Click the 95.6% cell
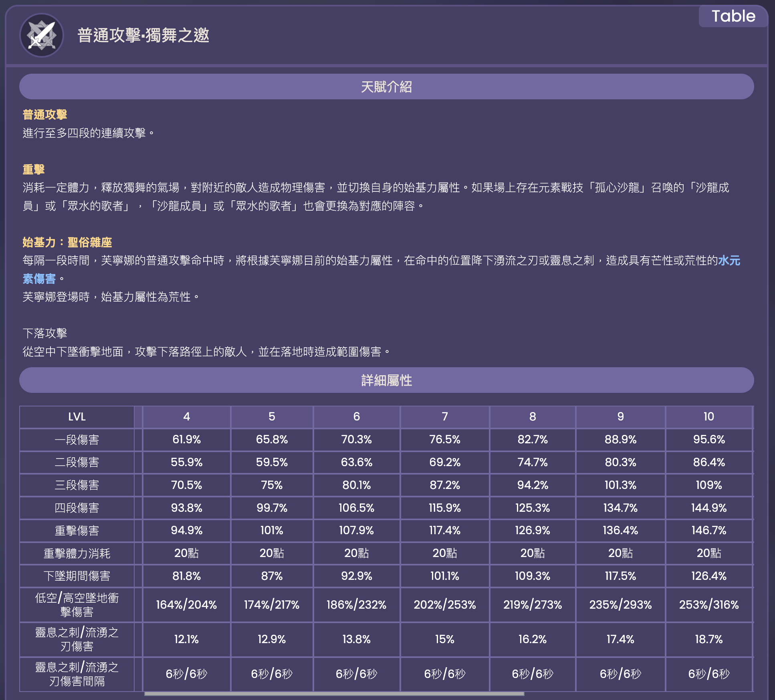775x700 pixels. pyautogui.click(x=709, y=440)
